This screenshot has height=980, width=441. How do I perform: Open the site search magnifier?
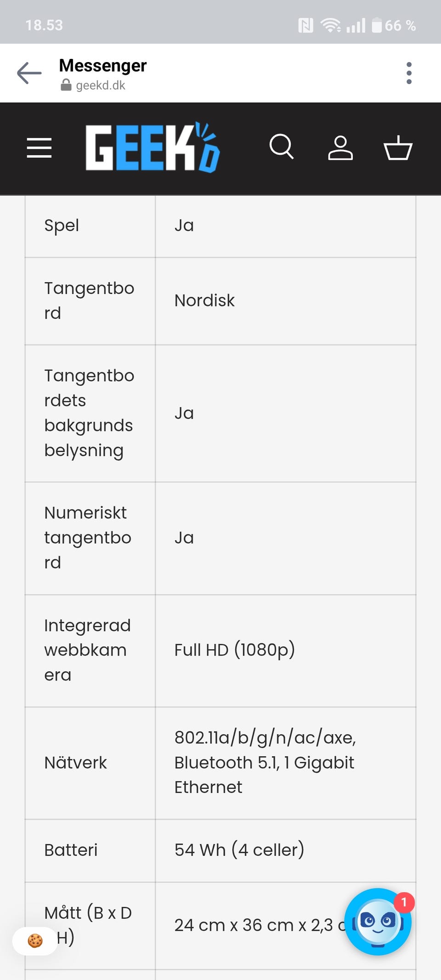(281, 147)
